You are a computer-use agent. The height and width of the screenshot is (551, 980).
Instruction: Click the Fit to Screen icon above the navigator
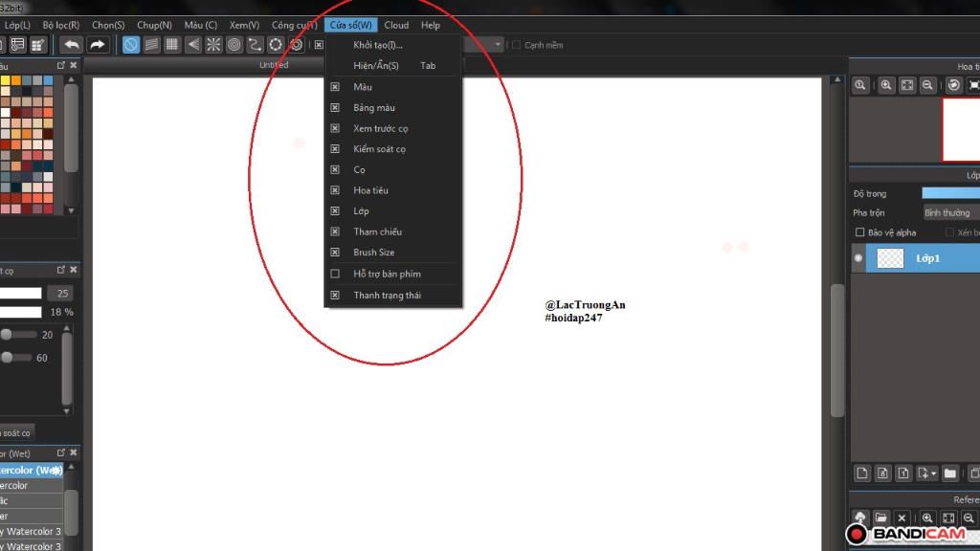pos(906,84)
